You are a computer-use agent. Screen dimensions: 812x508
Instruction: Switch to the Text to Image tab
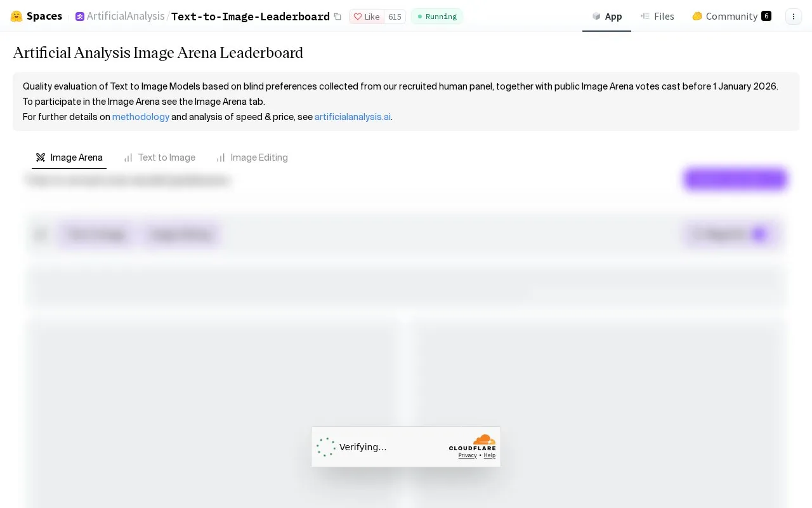(159, 157)
